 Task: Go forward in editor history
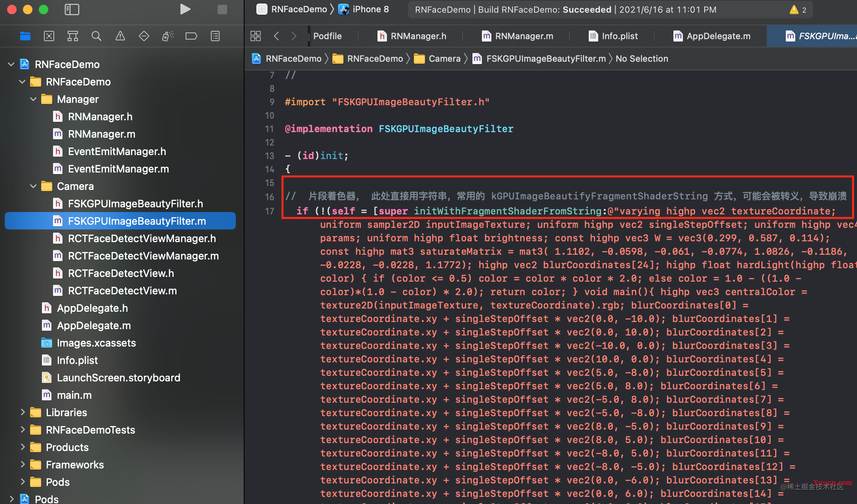tap(294, 36)
